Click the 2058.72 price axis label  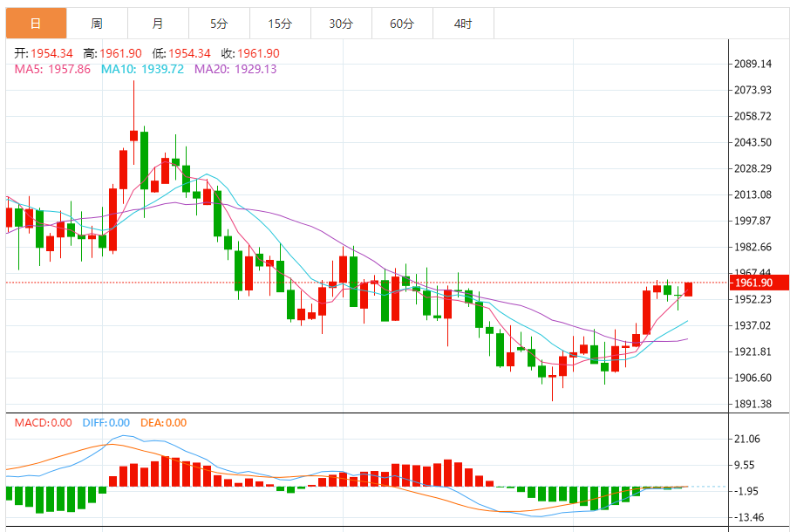(x=753, y=117)
